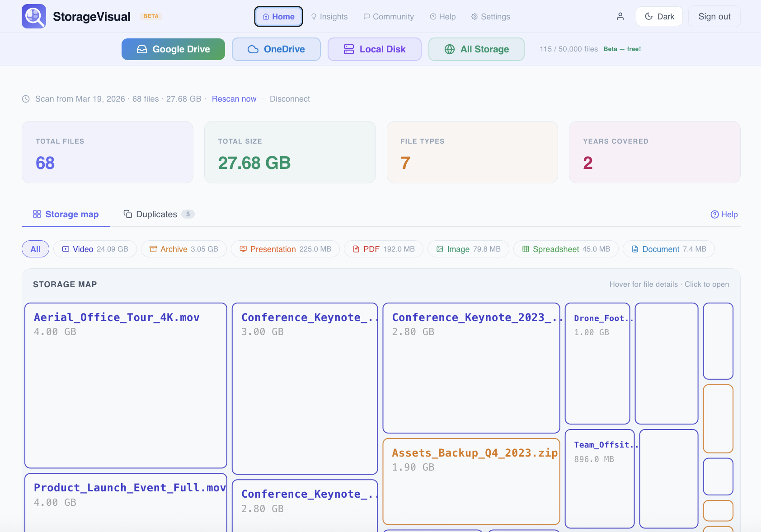Switch to the Storage map tab
This screenshot has height=532, width=761.
(x=66, y=215)
